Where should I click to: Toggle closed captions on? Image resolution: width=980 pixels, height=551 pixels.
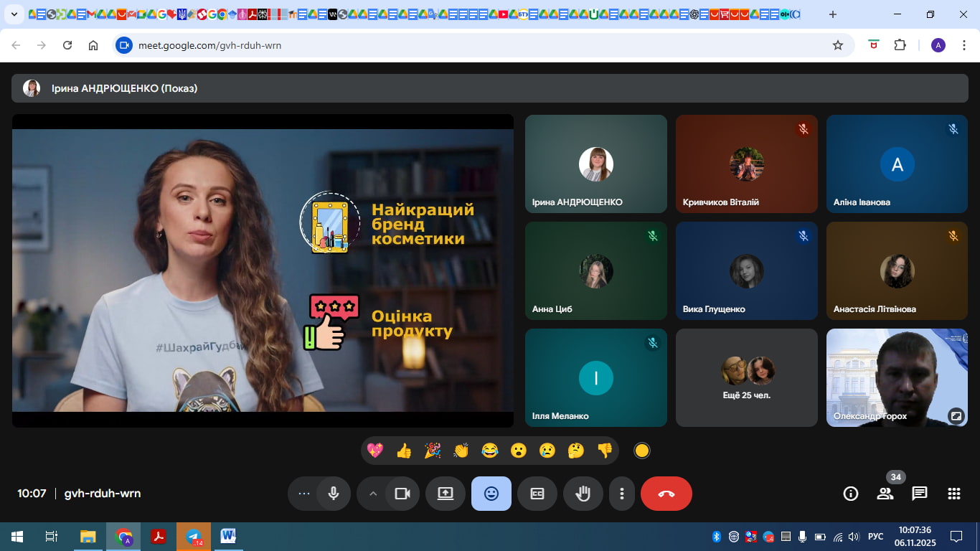coord(537,494)
